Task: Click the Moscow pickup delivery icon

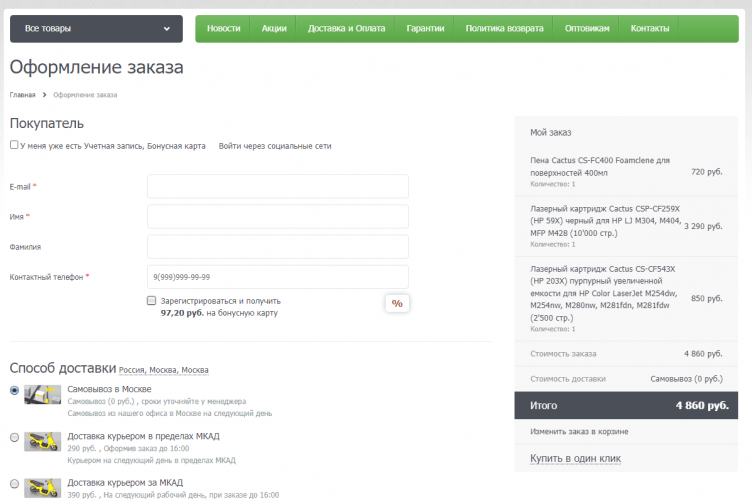Action: (x=43, y=394)
